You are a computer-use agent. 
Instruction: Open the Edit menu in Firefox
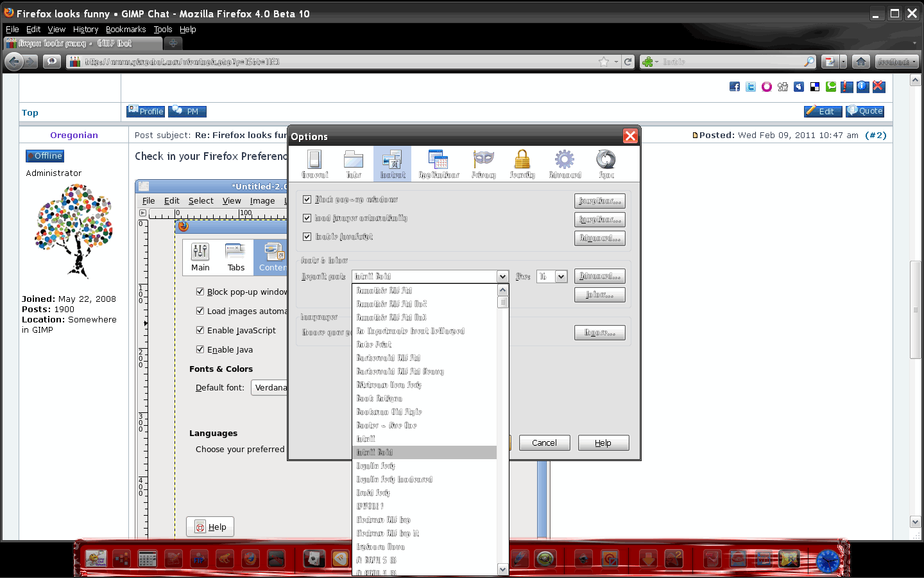pyautogui.click(x=33, y=30)
